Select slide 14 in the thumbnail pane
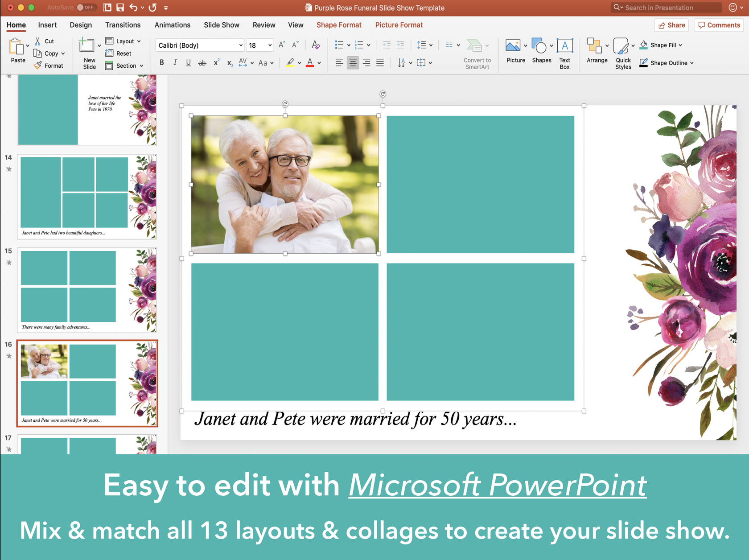The image size is (749, 560). [87, 196]
